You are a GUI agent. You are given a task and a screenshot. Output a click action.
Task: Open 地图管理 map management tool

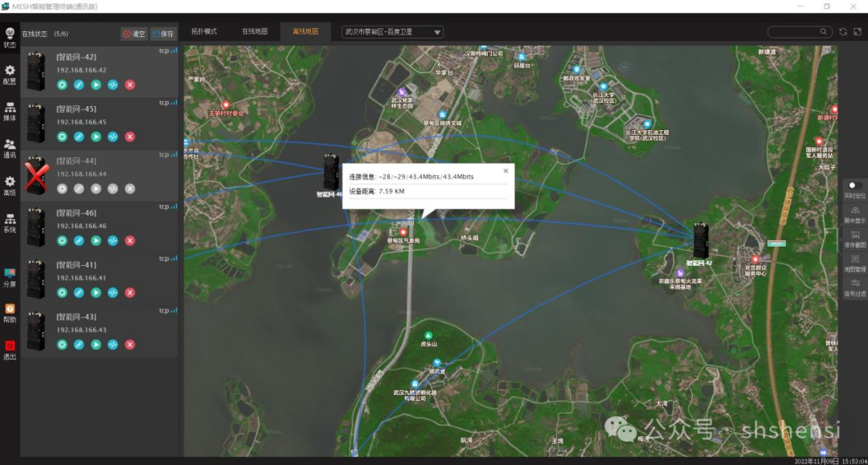pyautogui.click(x=855, y=263)
